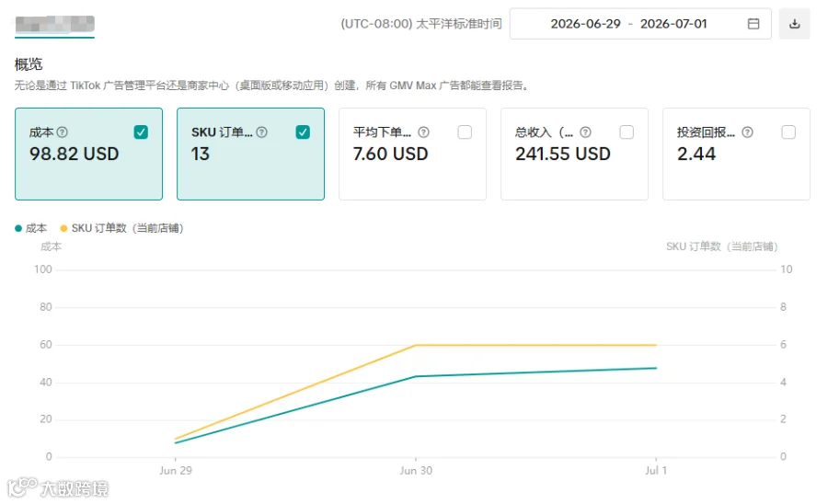The image size is (828, 504).
Task: Click the Jun 29 axis label
Action: click(x=176, y=470)
